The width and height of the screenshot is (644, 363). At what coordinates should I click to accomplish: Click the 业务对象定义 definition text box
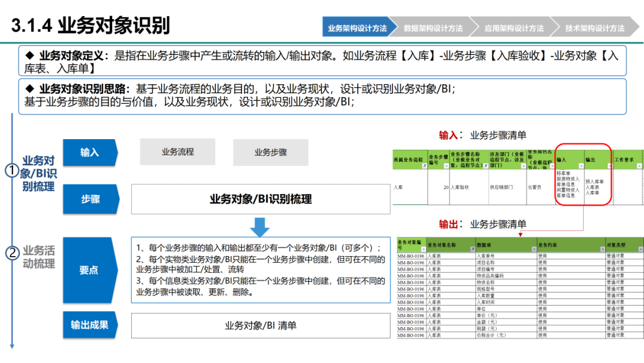323,61
